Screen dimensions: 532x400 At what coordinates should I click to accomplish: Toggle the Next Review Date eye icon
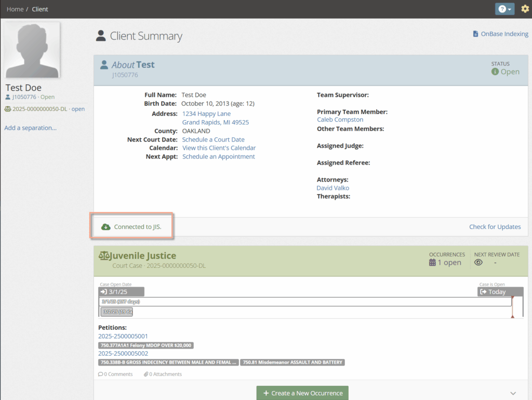pyautogui.click(x=478, y=263)
